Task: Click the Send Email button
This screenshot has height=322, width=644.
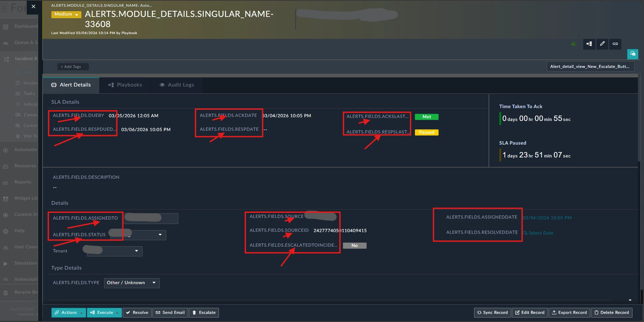Action: [170, 313]
